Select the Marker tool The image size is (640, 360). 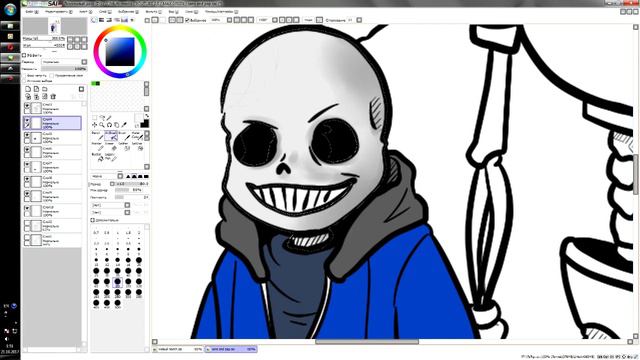coord(98,147)
